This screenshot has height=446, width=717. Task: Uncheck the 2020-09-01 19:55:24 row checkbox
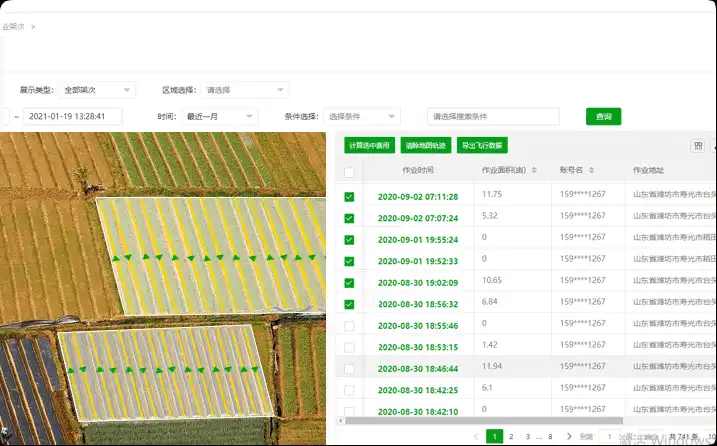(x=349, y=240)
